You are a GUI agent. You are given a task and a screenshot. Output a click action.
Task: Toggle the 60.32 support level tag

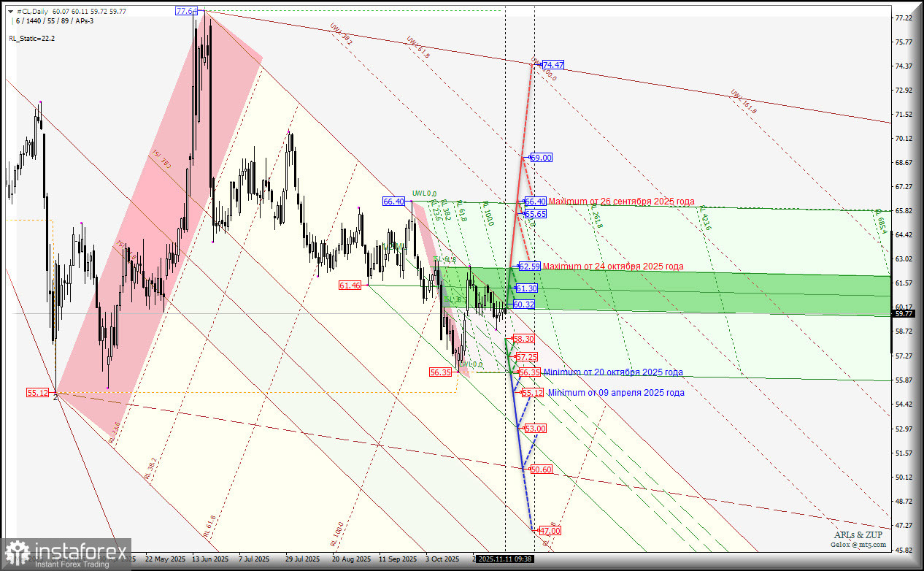523,305
